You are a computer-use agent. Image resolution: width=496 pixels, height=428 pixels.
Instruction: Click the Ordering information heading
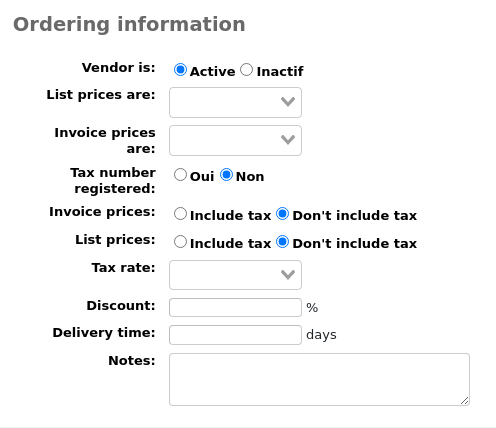129,24
